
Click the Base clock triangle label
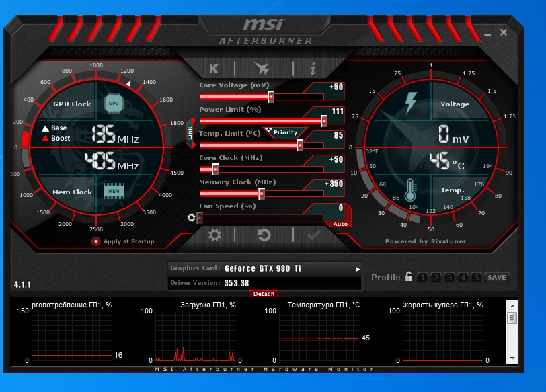point(54,128)
